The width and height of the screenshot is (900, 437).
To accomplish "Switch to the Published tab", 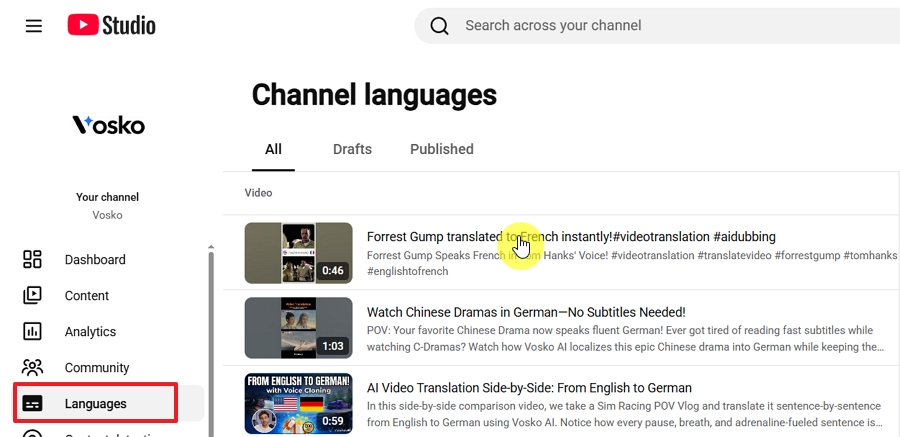I will (442, 149).
